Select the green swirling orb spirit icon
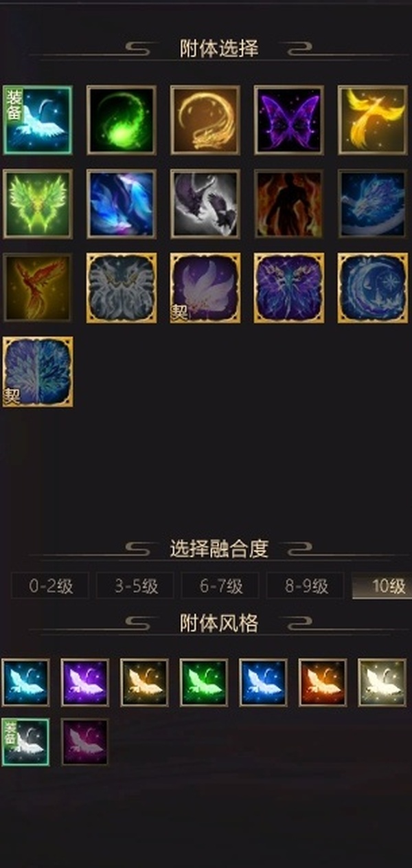The width and height of the screenshot is (412, 868). coord(122,120)
